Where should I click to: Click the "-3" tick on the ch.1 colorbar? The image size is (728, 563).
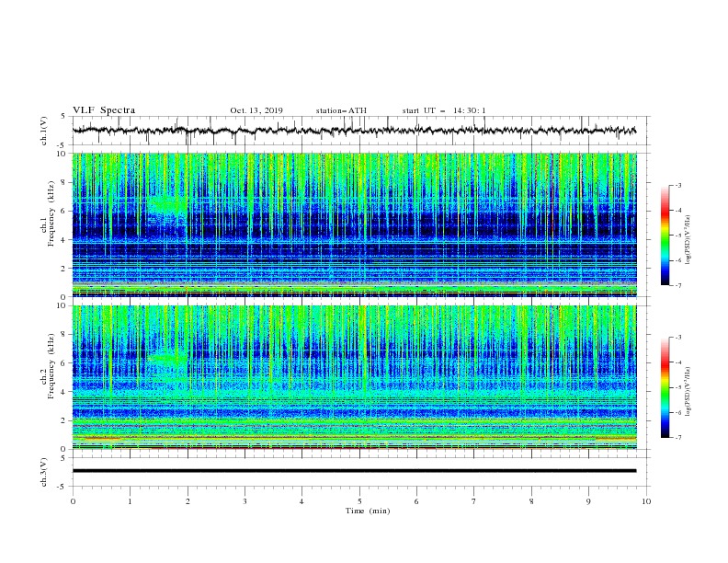pos(678,185)
